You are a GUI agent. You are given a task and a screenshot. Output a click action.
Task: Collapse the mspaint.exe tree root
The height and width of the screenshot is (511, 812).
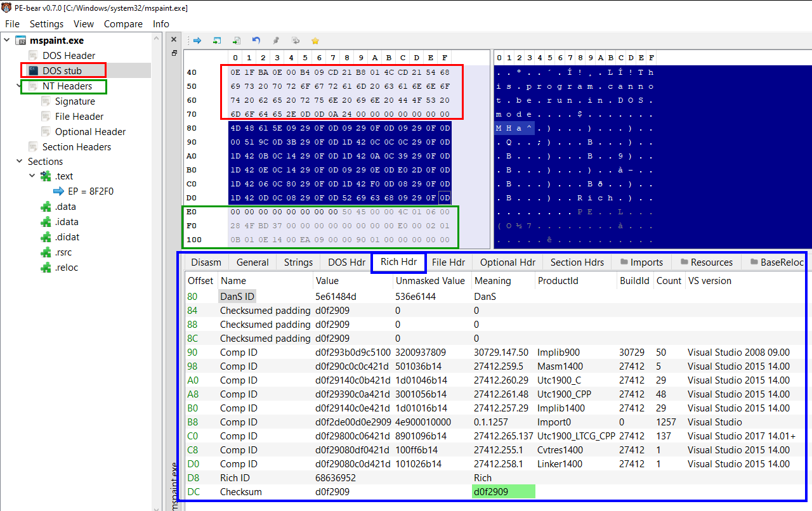pos(7,41)
